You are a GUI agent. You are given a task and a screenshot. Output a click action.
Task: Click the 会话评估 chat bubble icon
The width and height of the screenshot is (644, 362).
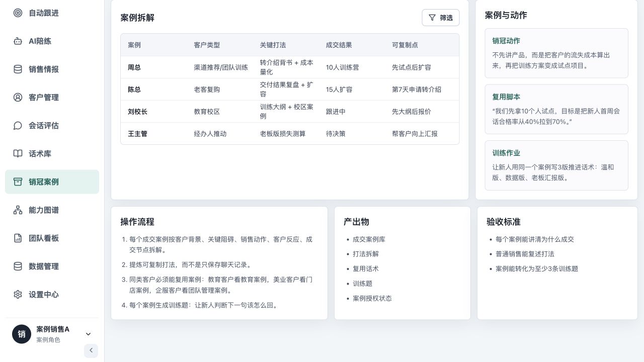18,126
